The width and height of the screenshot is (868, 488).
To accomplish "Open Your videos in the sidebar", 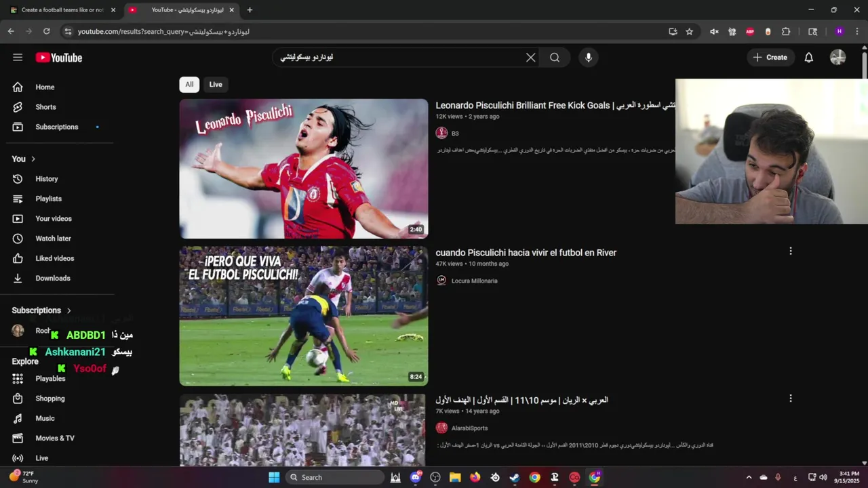I will click(x=60, y=218).
